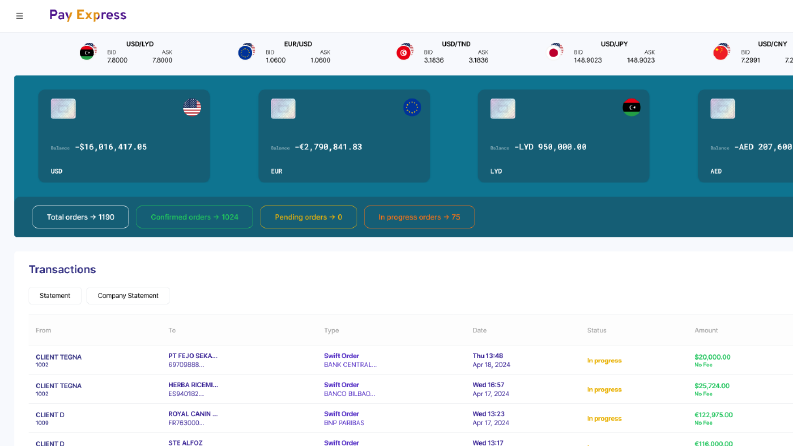The height and width of the screenshot is (446, 793).
Task: Click the Wed 16:57 Apr 17 date
Action: 491,389
